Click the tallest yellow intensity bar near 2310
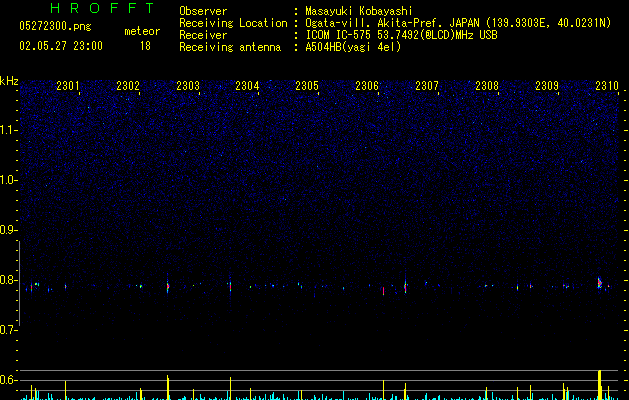This screenshot has height=400, width=629. pos(600,385)
